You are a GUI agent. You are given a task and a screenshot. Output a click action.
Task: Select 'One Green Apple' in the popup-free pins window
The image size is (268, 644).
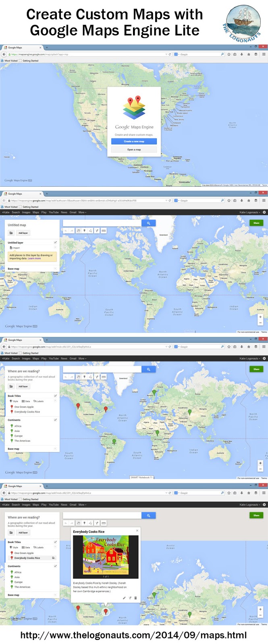(x=24, y=407)
